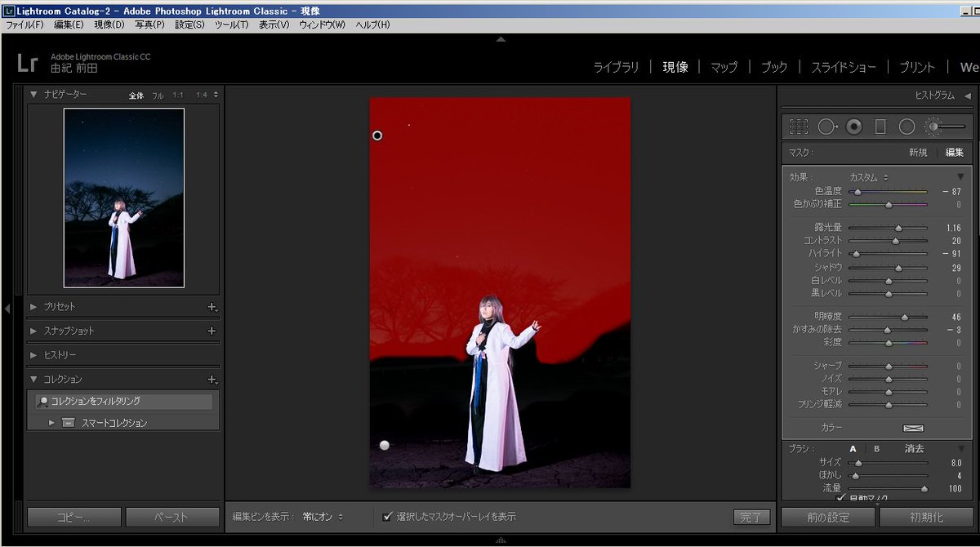Set navigator zoom to Fit (全体)
This screenshot has width=980, height=547.
click(136, 96)
